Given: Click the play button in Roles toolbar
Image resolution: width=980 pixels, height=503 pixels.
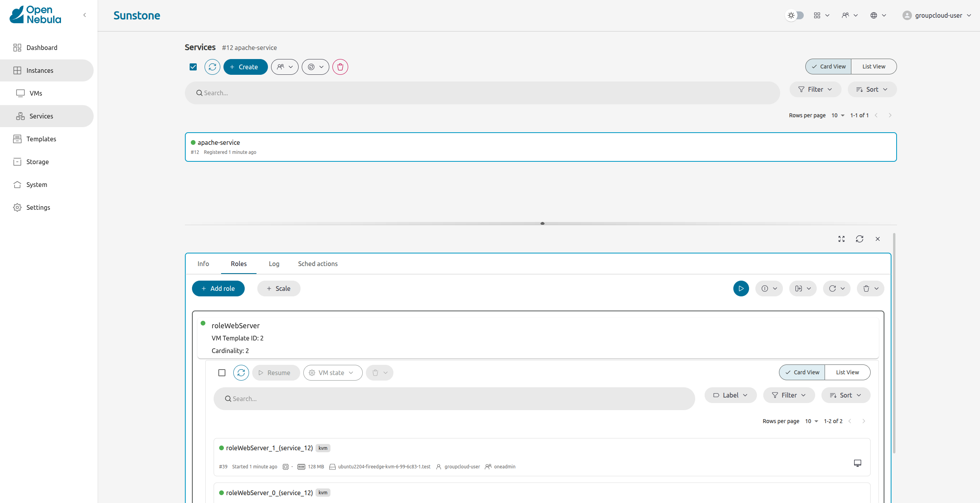Looking at the screenshot, I should coord(741,288).
